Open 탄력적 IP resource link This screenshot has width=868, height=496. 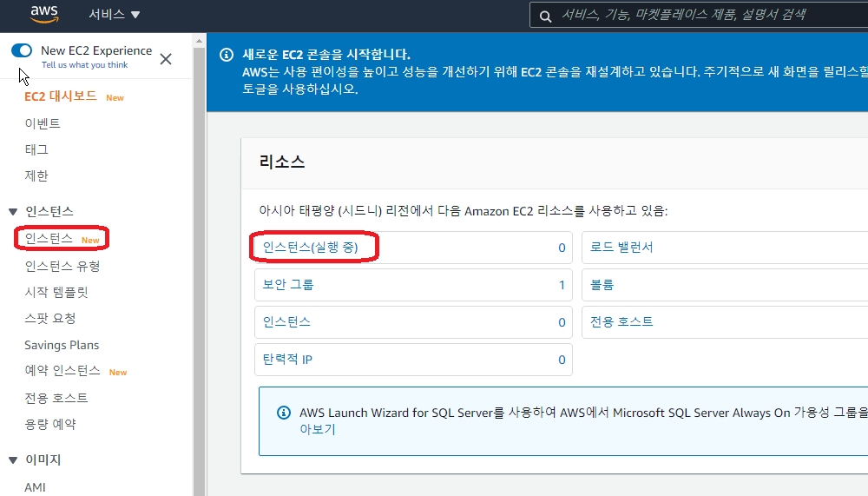(287, 360)
